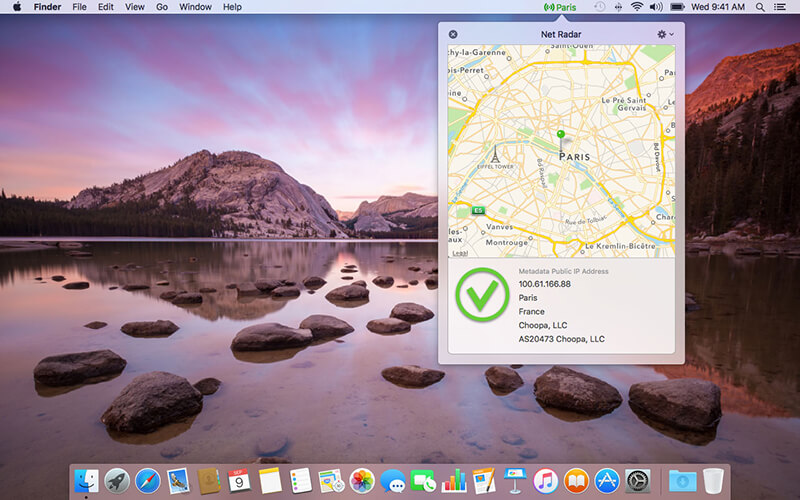Close the Net Radar popover
This screenshot has height=500, width=800.
coord(453,34)
